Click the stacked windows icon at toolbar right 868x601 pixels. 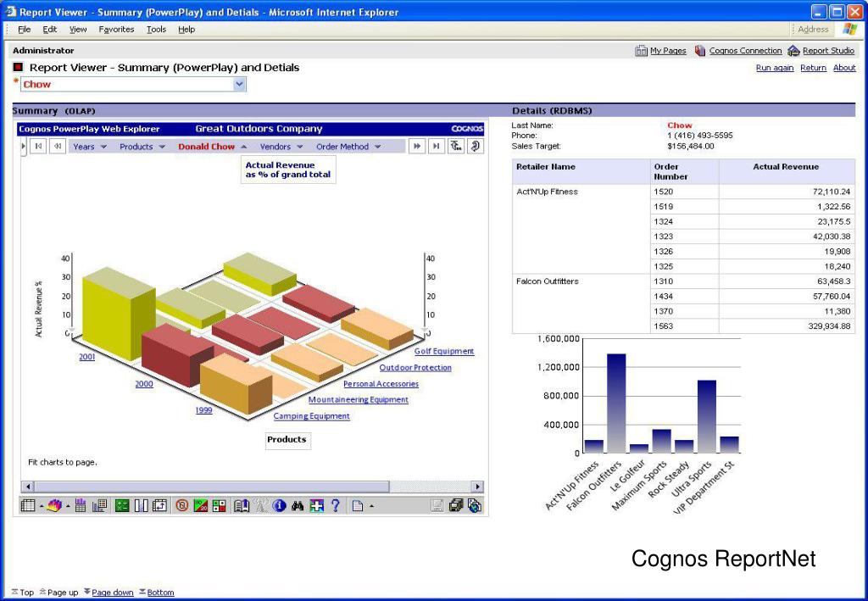pyautogui.click(x=455, y=505)
